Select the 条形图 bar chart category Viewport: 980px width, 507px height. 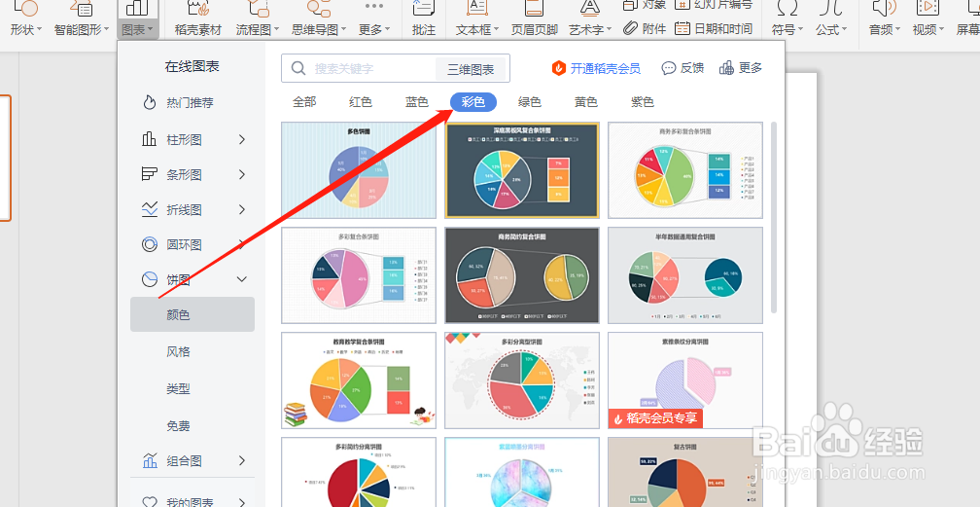tap(185, 174)
